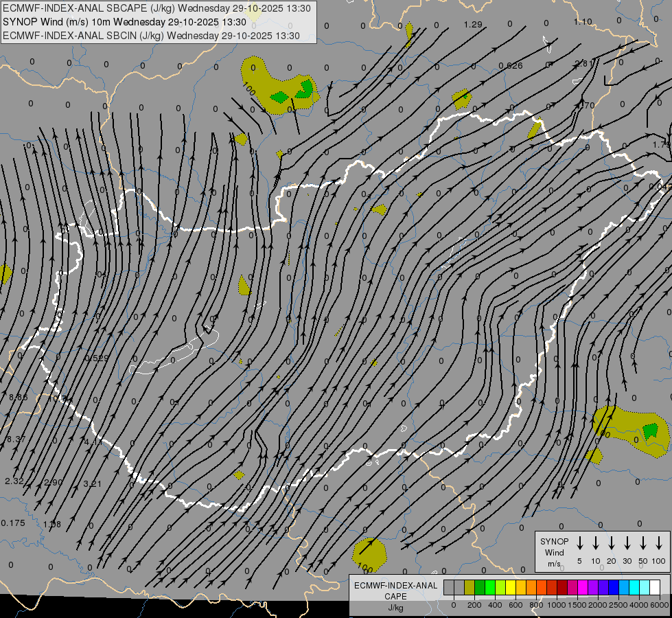Click the 3.21 value on the map

click(x=93, y=484)
